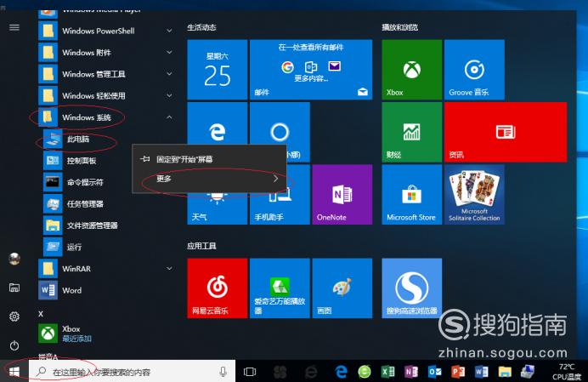Open the 天气 weather tile
Image resolution: width=588 pixels, height=382 pixels.
pos(217,209)
